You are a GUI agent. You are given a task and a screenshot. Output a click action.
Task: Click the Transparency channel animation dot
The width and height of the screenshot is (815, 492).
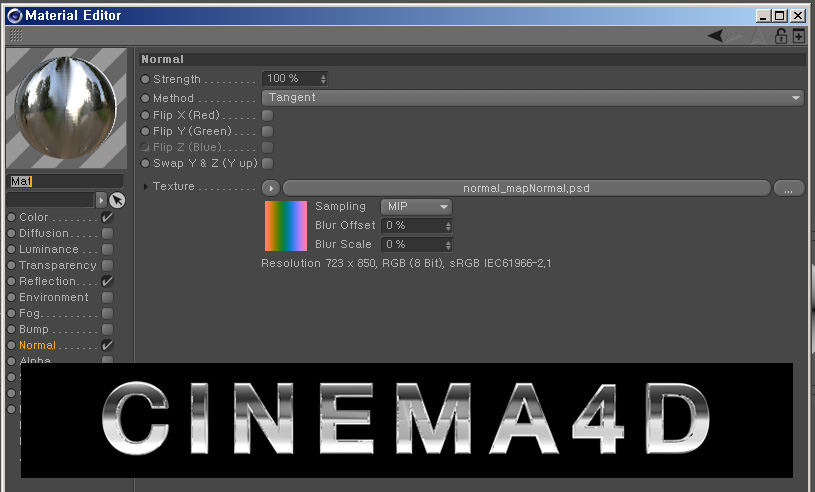coord(11,265)
